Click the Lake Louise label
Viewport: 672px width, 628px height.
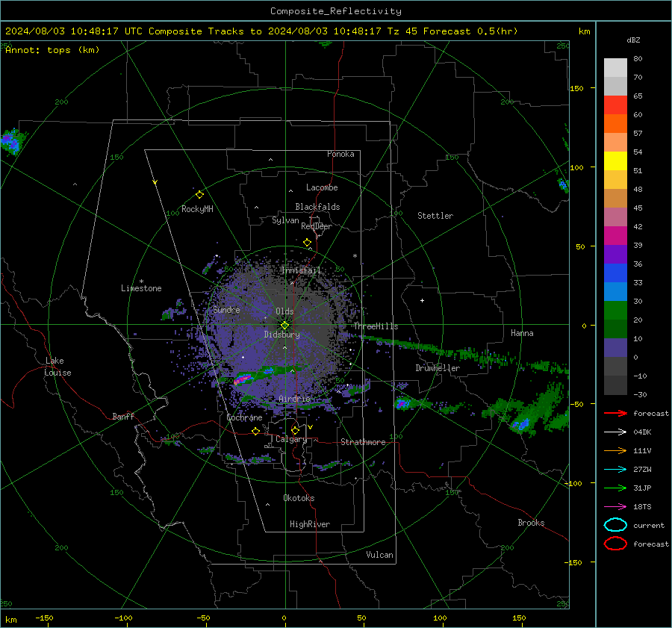57,367
